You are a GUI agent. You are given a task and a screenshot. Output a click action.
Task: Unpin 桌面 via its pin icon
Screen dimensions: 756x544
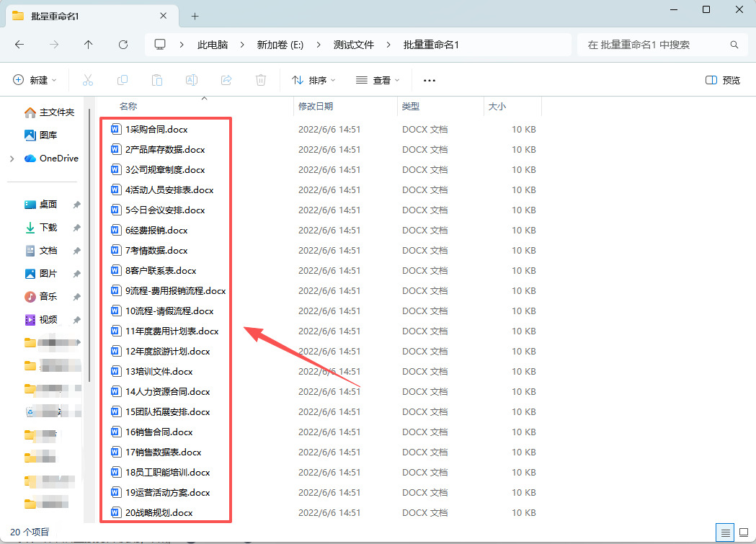(x=76, y=205)
